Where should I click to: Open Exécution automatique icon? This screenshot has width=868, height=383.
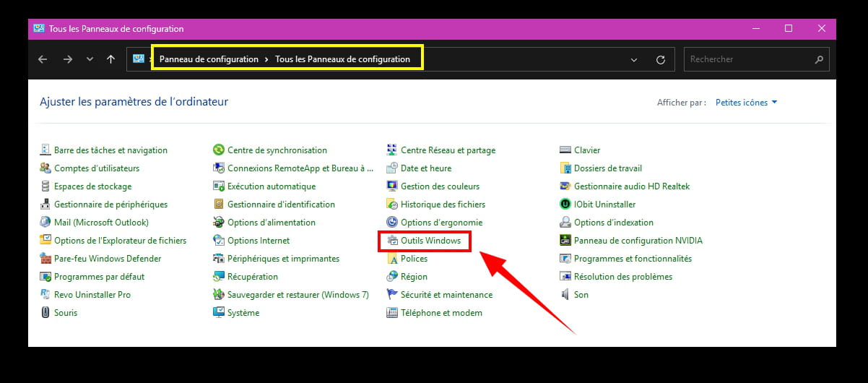coord(219,186)
